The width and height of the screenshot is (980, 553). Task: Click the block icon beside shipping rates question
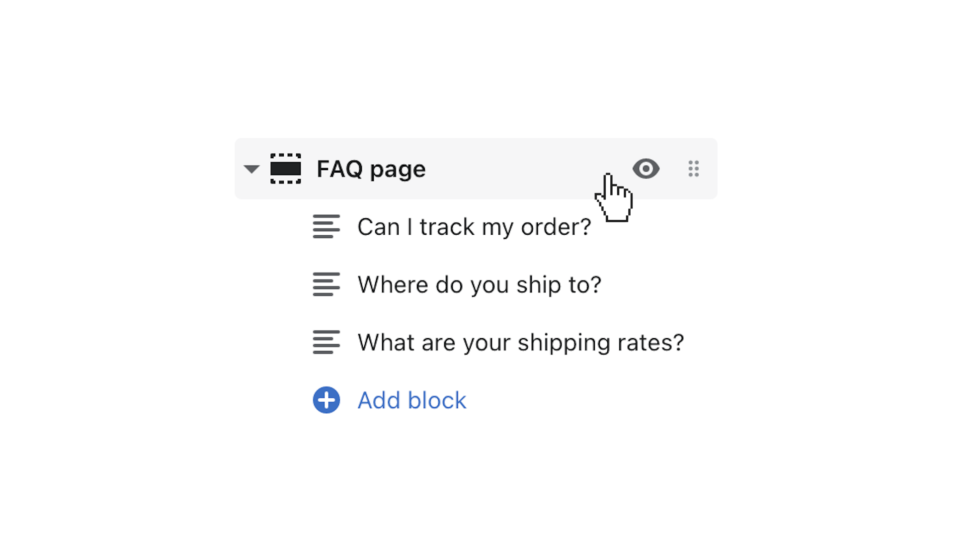click(x=326, y=342)
